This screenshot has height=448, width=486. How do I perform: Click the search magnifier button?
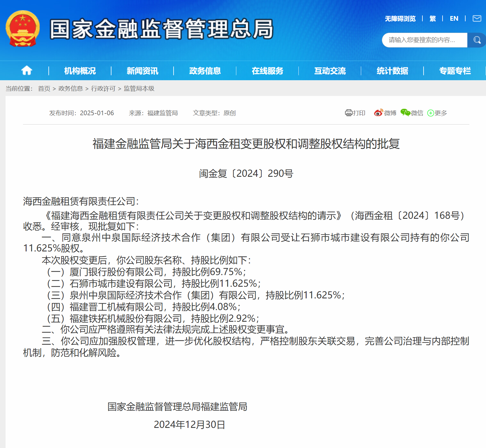click(477, 40)
